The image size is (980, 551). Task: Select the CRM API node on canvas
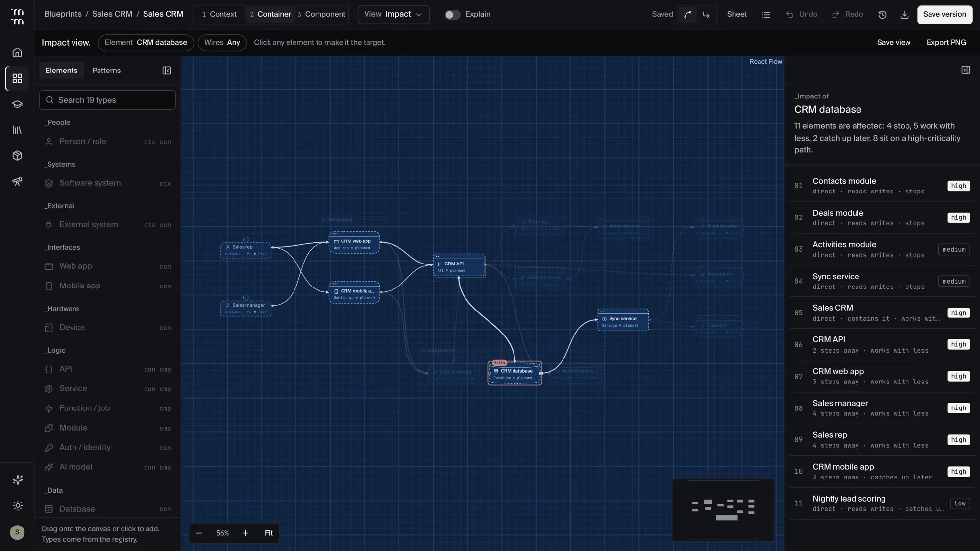click(x=459, y=266)
